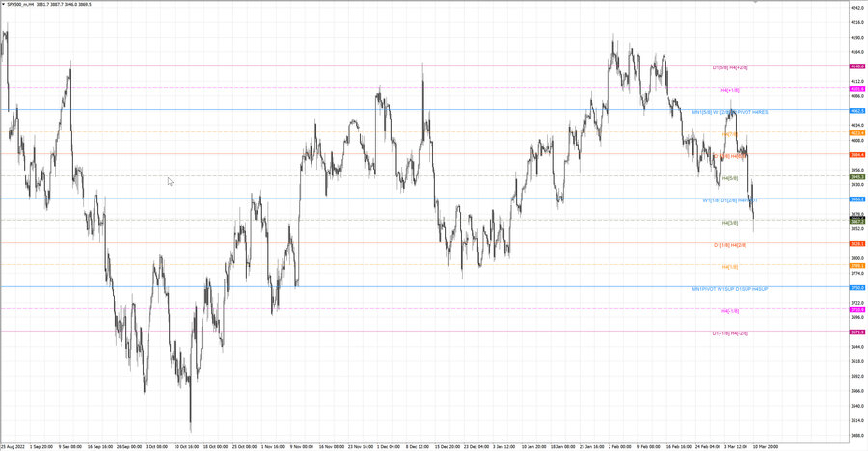The image size is (868, 451).
Task: Click the red 3828.1 price tag
Action: (x=857, y=244)
